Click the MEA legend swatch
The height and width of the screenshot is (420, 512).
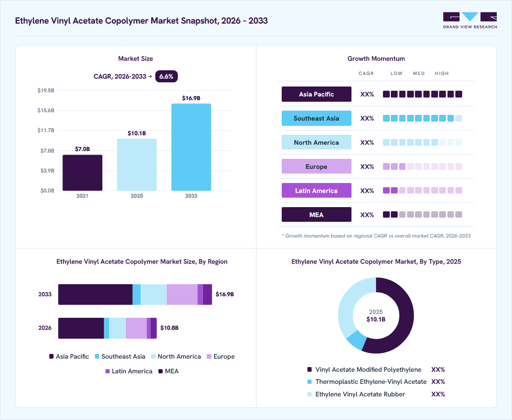point(161,371)
